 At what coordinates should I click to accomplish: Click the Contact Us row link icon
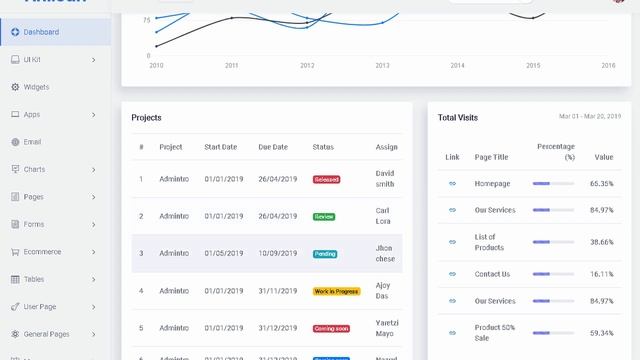click(x=452, y=274)
